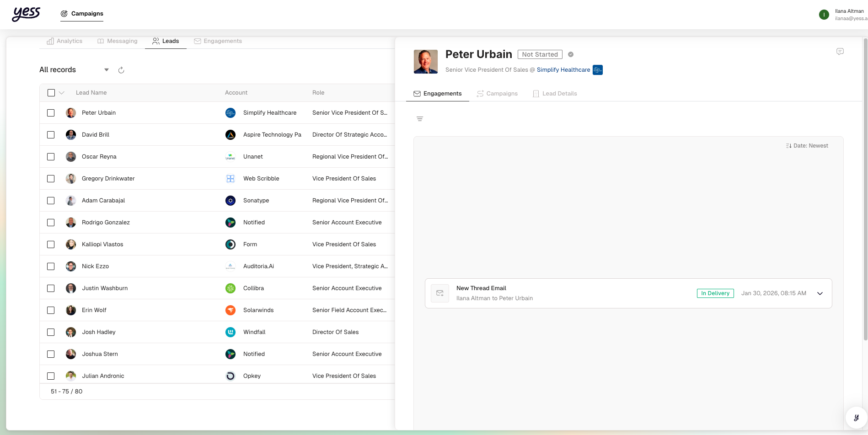Click the engagements filter icon
The width and height of the screenshot is (868, 435).
click(419, 119)
